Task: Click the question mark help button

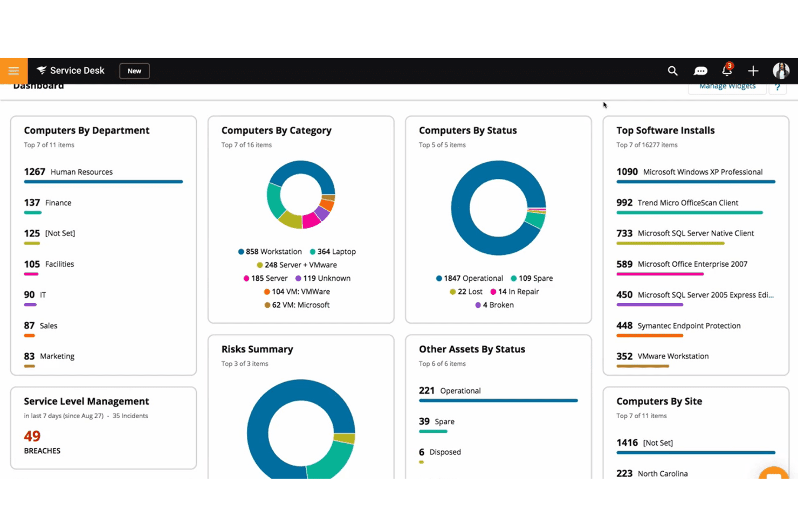Action: point(778,87)
